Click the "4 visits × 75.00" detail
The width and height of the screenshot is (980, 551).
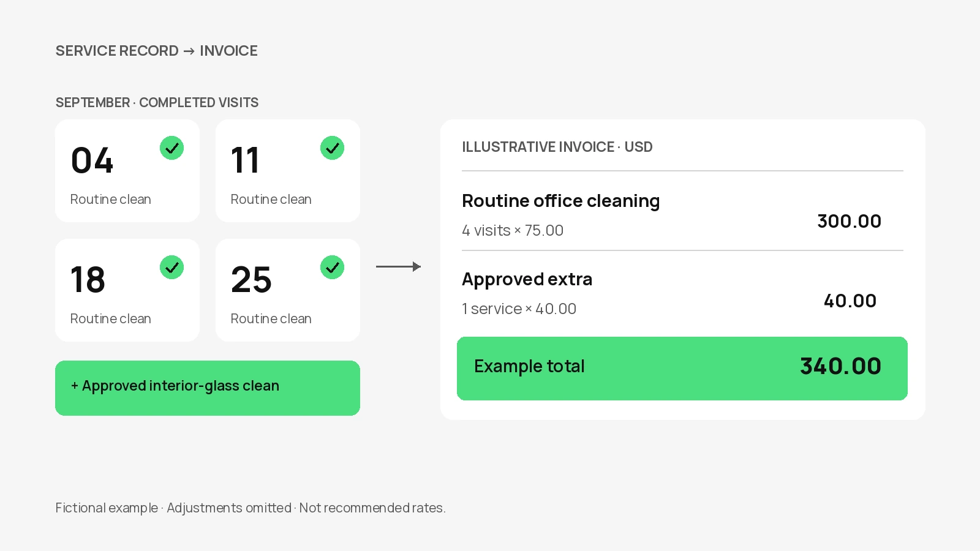[513, 231]
